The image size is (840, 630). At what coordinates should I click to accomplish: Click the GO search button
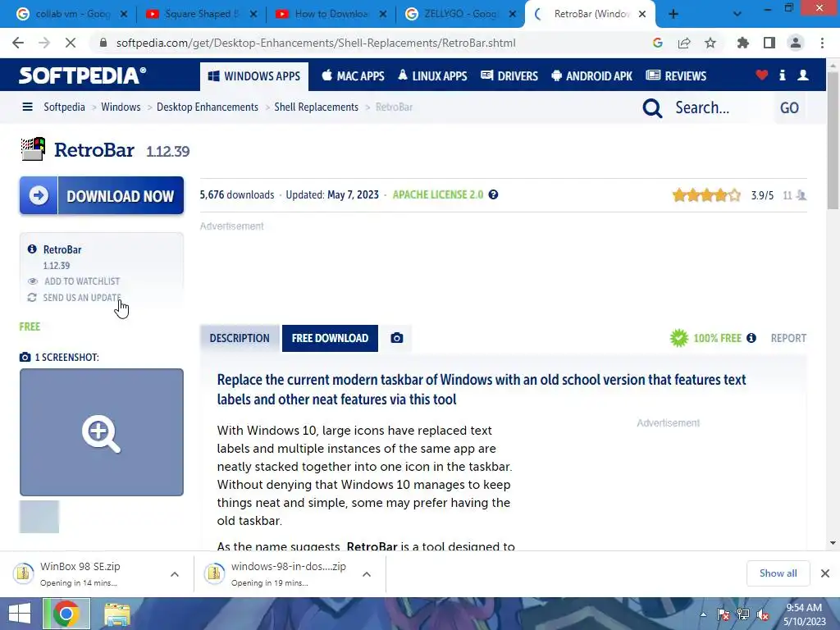click(x=789, y=107)
